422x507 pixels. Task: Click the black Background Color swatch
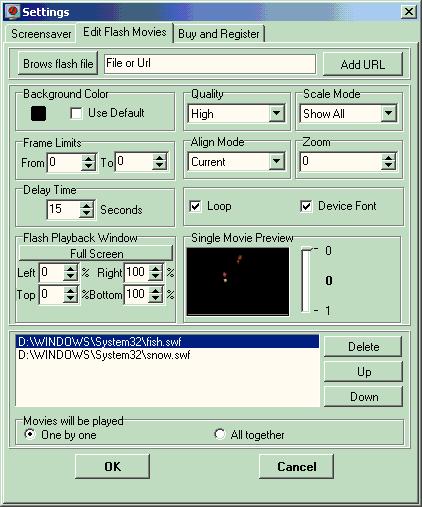(38, 114)
